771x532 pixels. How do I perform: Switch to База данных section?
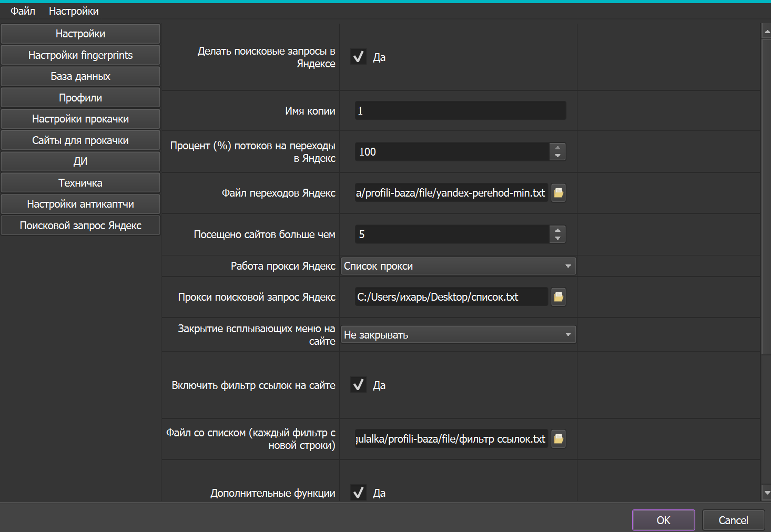[x=80, y=76]
